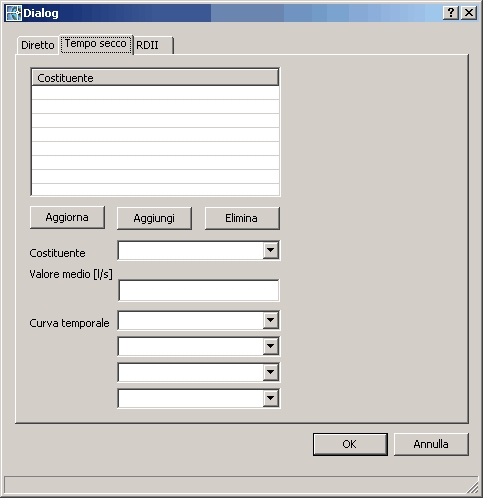Screen dimensions: 483x498
Task: Click the question mark help button
Action: coord(451,13)
